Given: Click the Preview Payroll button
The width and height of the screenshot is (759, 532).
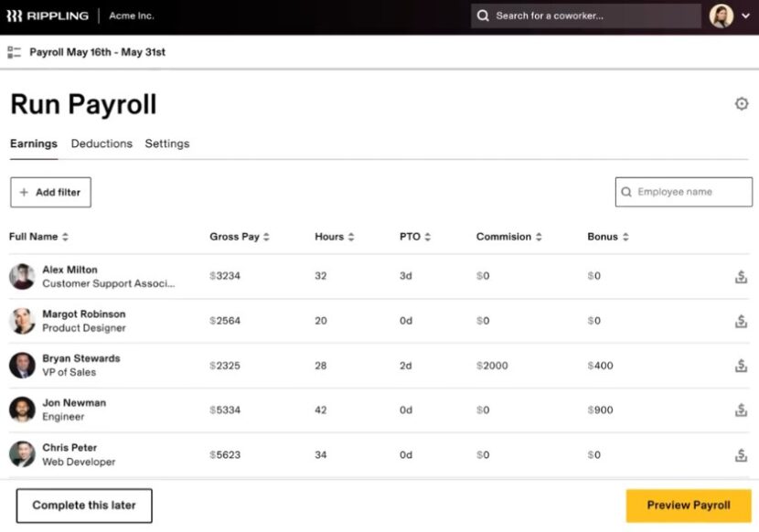Looking at the screenshot, I should pos(688,505).
